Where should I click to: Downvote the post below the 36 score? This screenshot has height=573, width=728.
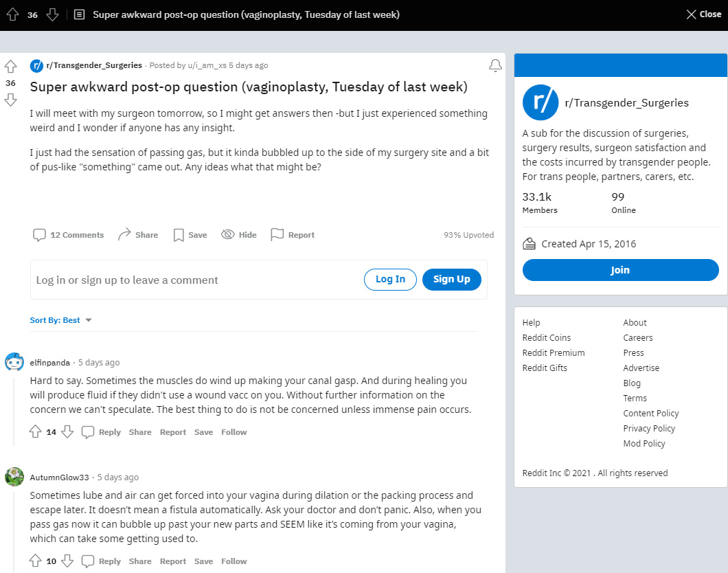click(x=11, y=100)
